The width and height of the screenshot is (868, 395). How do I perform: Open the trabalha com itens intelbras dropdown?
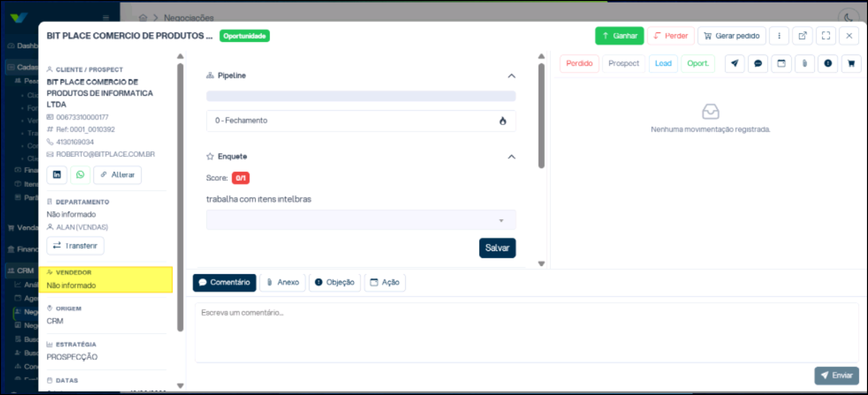click(361, 220)
